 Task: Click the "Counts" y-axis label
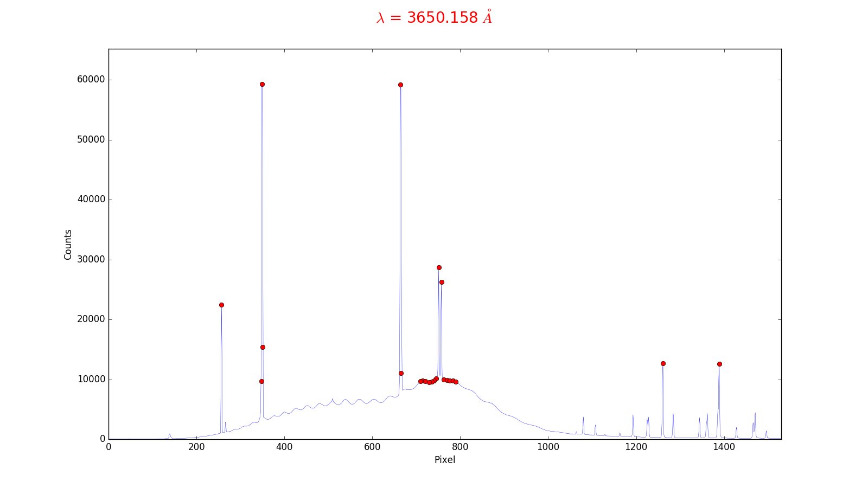coord(68,245)
